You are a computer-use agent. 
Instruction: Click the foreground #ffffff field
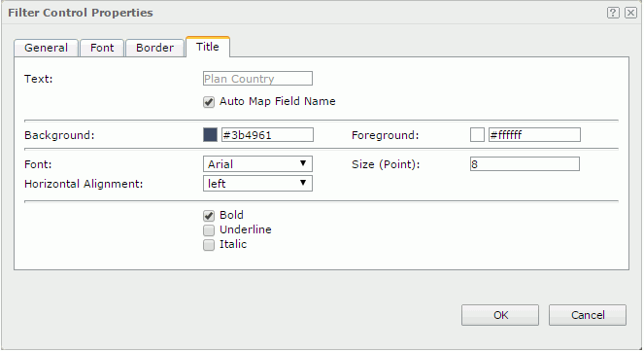(534, 135)
